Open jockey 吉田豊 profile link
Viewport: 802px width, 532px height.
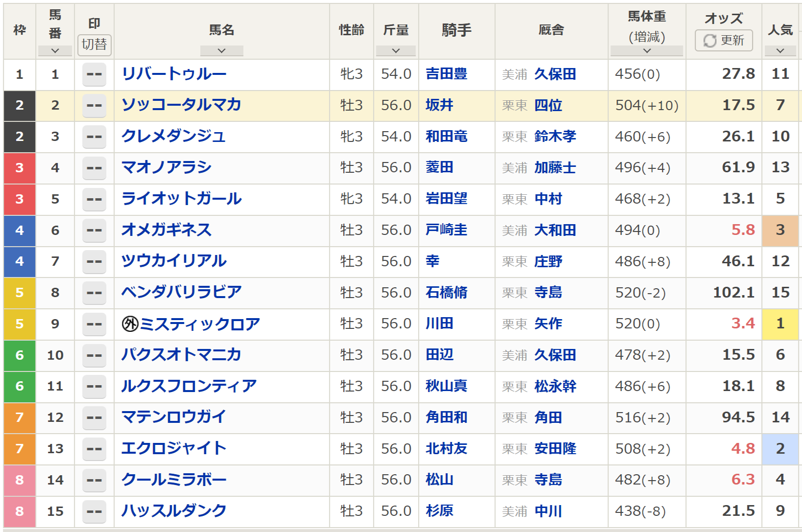click(447, 74)
